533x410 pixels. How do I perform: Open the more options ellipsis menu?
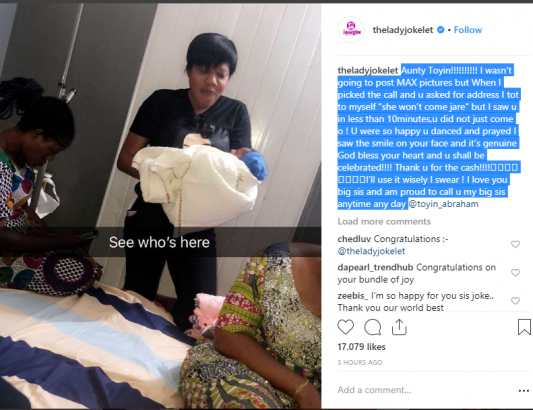pyautogui.click(x=523, y=391)
